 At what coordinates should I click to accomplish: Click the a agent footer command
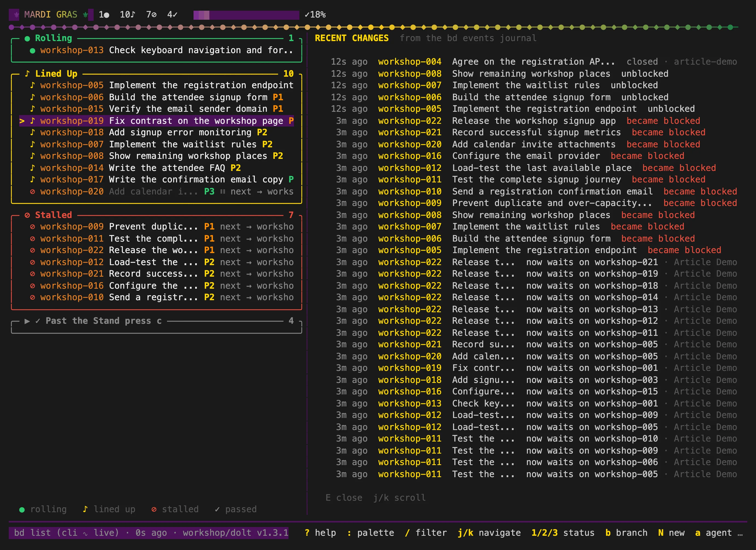pos(713,533)
